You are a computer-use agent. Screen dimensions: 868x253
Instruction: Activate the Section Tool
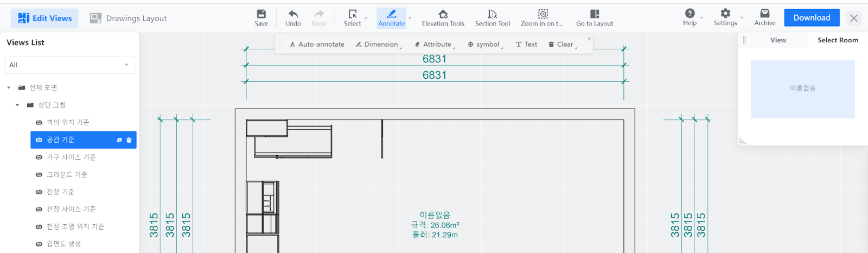coord(492,17)
